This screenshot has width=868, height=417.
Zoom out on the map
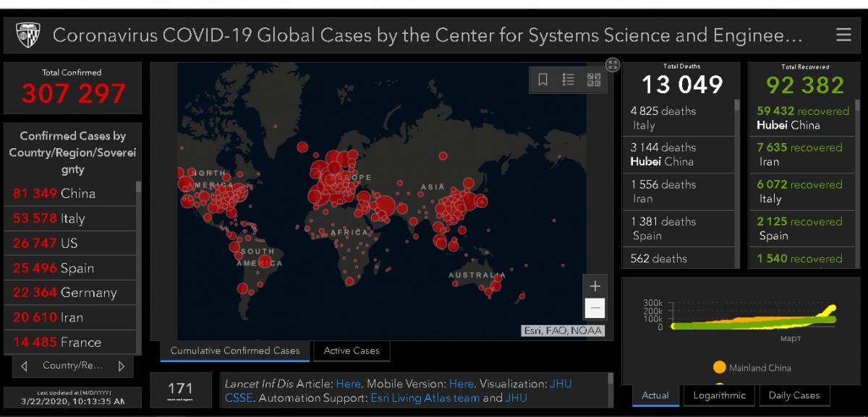tap(595, 309)
